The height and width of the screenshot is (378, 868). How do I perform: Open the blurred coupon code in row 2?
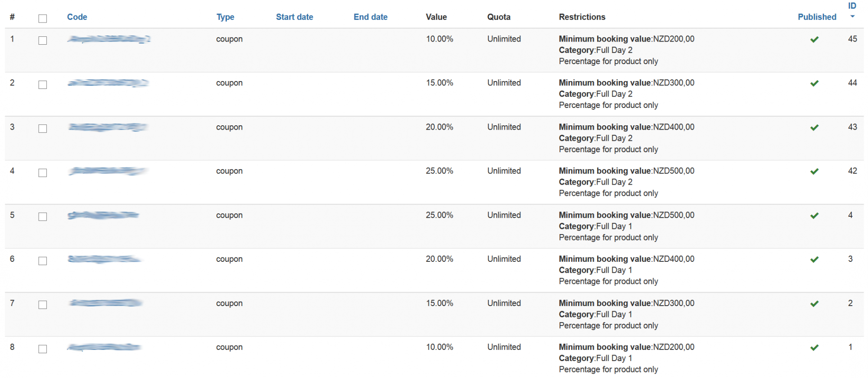(108, 83)
